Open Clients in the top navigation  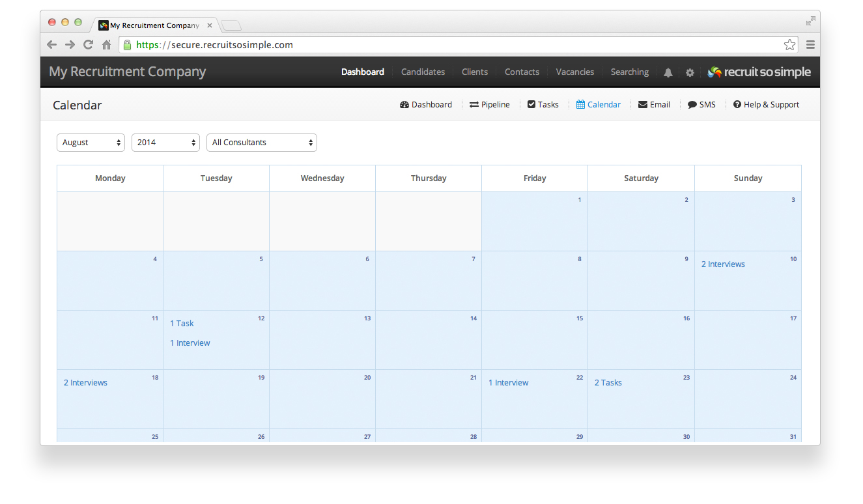point(475,72)
